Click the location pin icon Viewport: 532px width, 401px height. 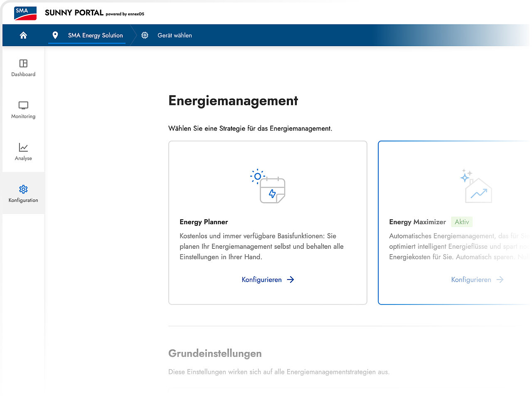(x=55, y=35)
